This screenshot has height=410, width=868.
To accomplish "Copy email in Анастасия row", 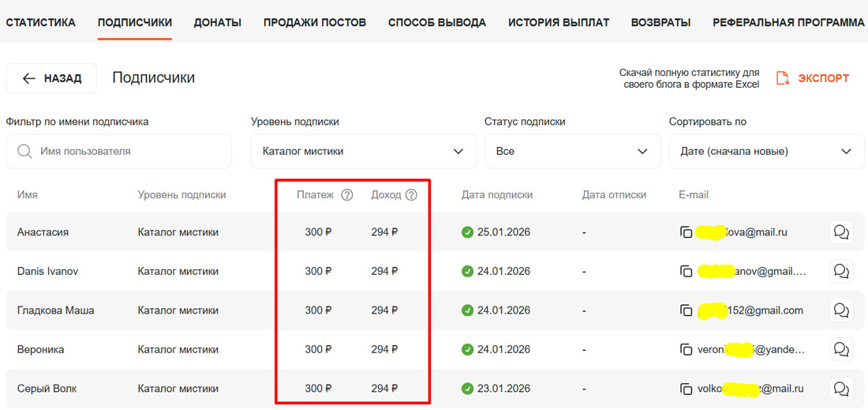I will pyautogui.click(x=686, y=232).
